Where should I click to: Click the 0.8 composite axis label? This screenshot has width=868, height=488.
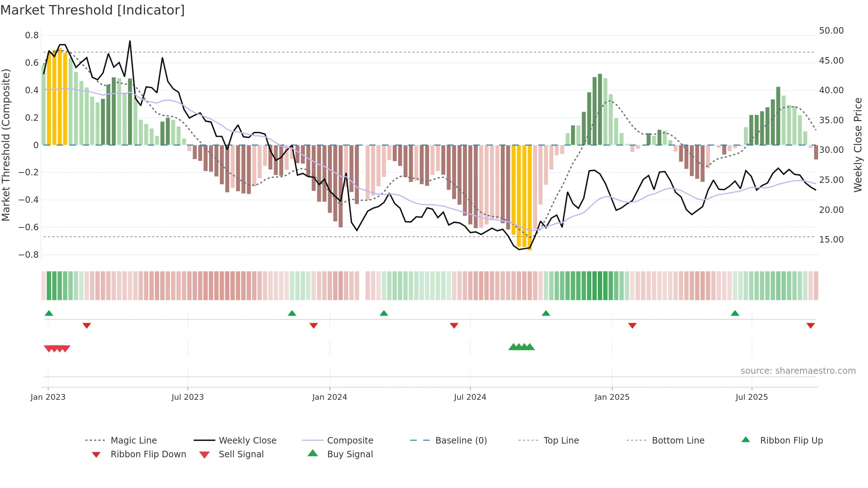pyautogui.click(x=32, y=35)
